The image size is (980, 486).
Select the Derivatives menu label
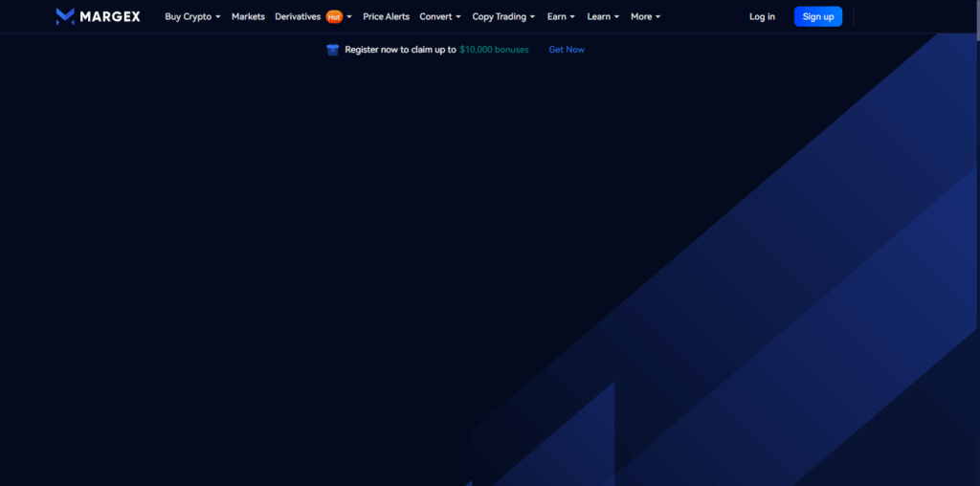(x=298, y=16)
